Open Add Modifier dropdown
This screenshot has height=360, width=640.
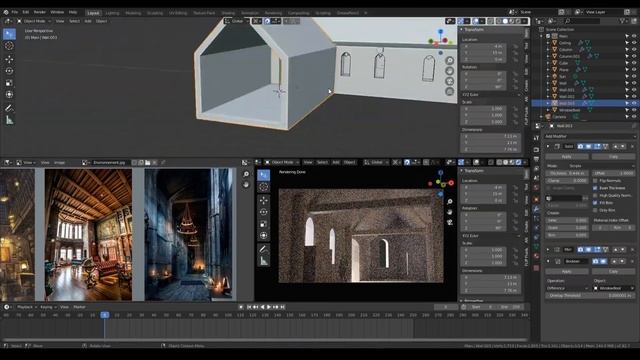590,136
